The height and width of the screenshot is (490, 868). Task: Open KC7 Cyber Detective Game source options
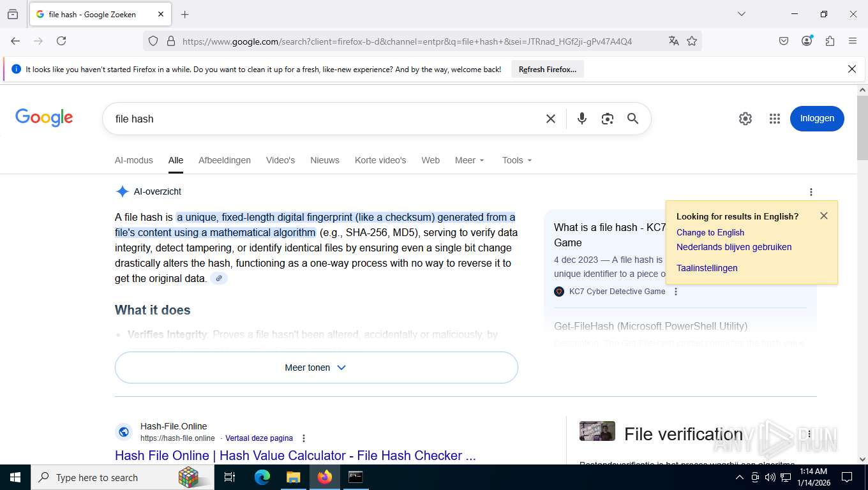(676, 292)
